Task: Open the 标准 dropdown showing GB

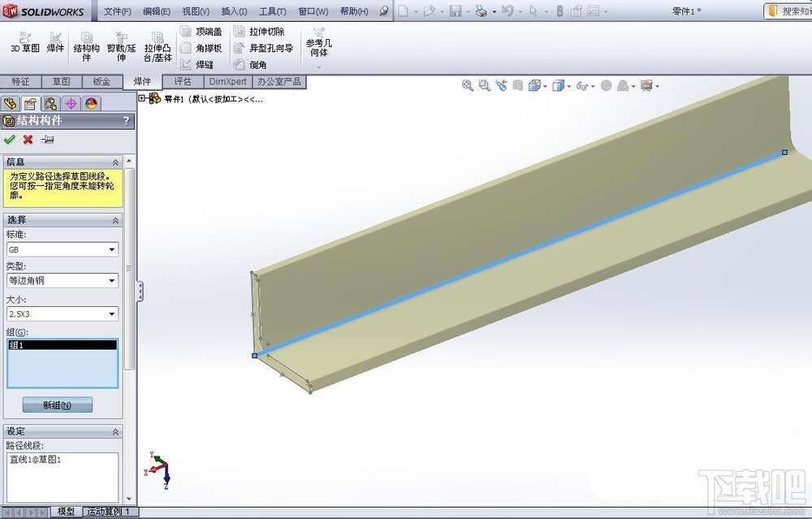Action: point(114,249)
